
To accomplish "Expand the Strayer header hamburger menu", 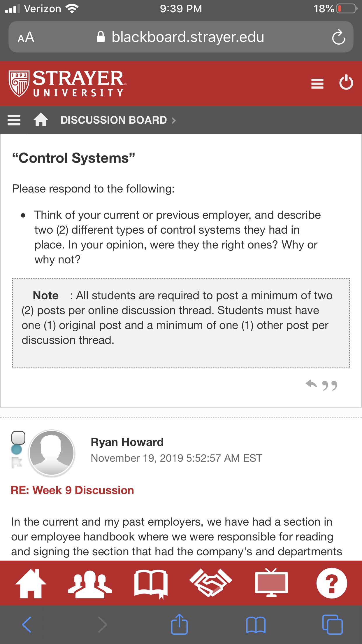I will click(317, 84).
